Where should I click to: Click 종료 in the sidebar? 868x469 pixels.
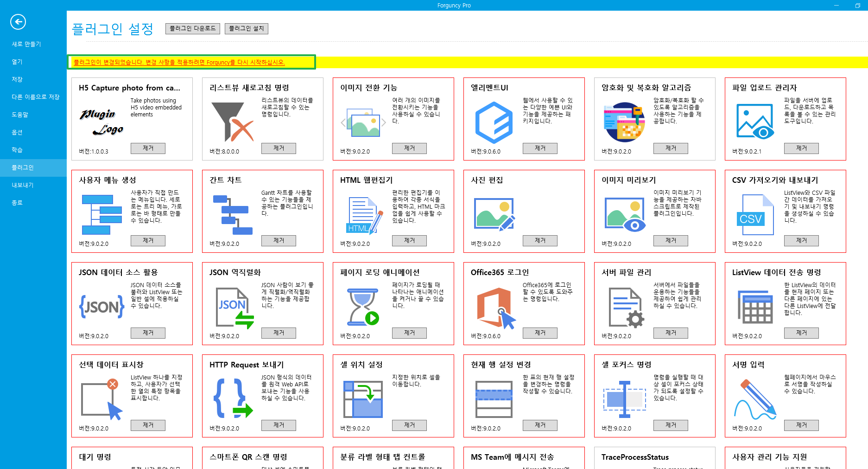[x=33, y=203]
